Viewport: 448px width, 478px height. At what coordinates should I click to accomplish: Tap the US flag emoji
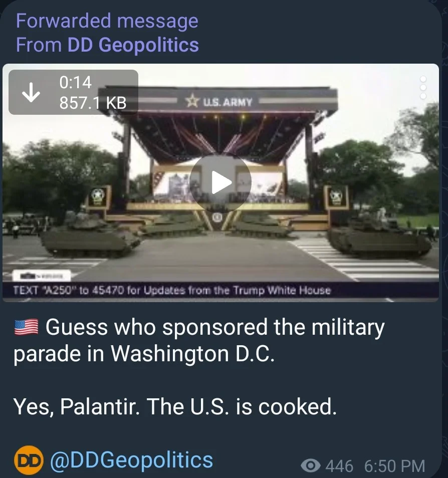click(x=27, y=327)
